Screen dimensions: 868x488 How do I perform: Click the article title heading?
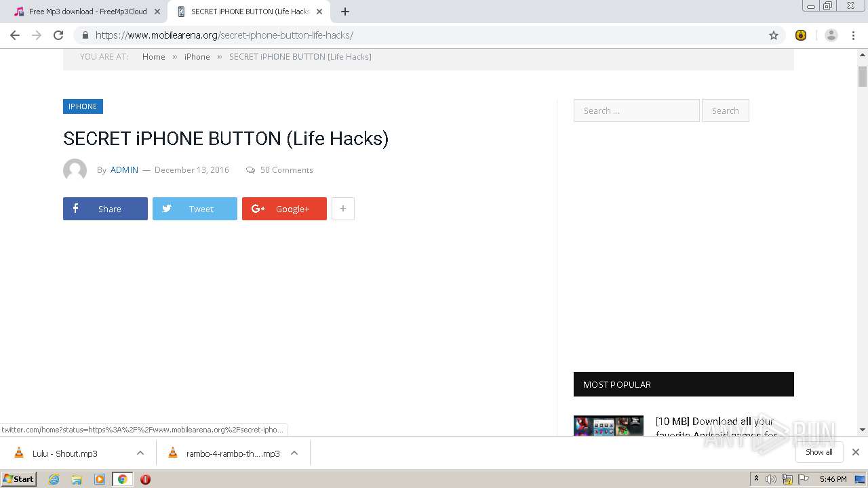click(226, 139)
